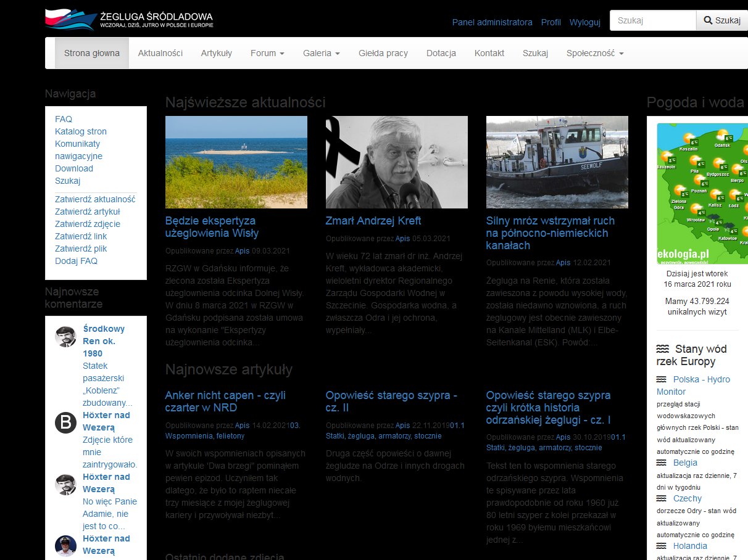748x560 pixels.
Task: Click the wave icon beside Holandia
Action: click(662, 546)
